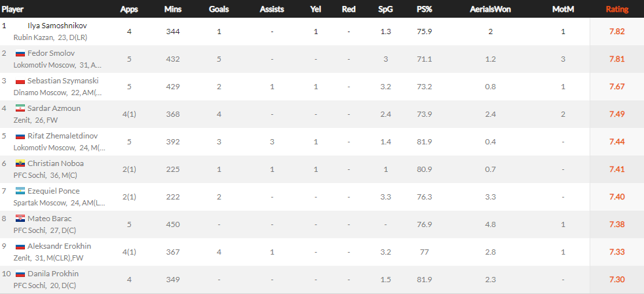Sort by Mins column header
This screenshot has height=294, width=644.
click(x=173, y=10)
